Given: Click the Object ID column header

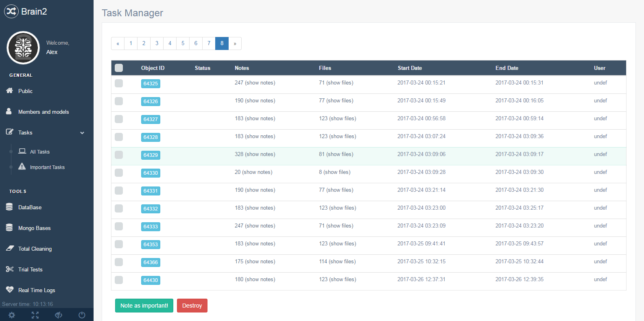Looking at the screenshot, I should [153, 68].
